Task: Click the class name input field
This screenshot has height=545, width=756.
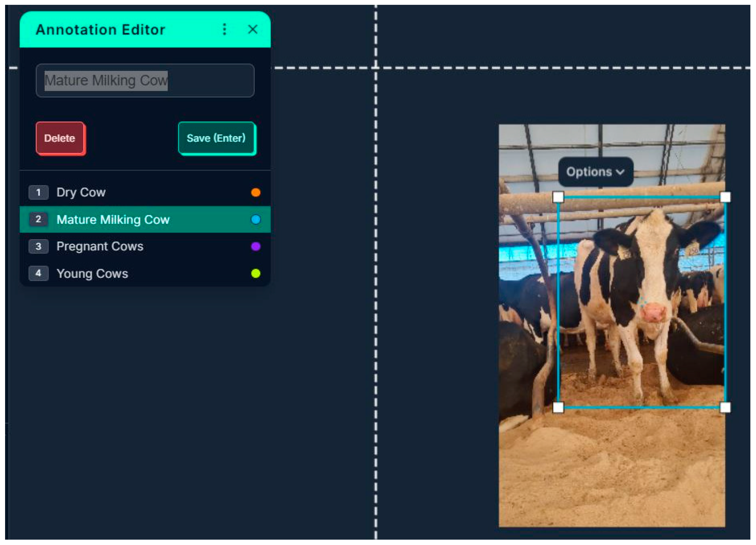Action: point(145,80)
